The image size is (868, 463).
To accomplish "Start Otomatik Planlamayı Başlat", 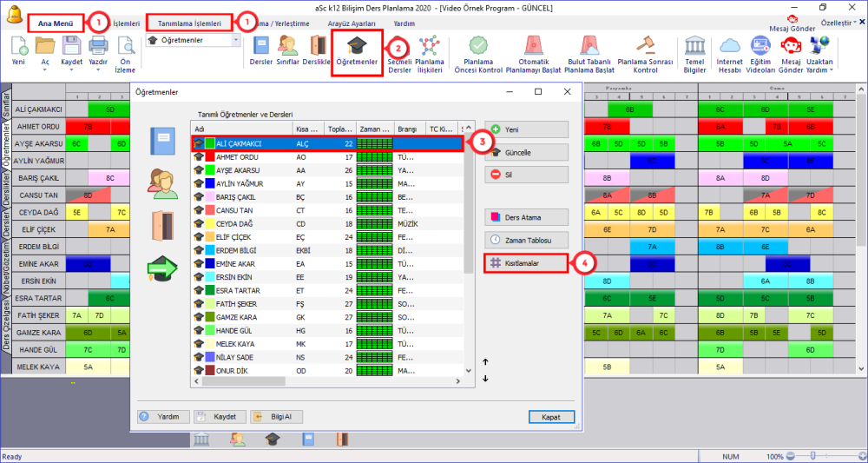I will [x=534, y=54].
